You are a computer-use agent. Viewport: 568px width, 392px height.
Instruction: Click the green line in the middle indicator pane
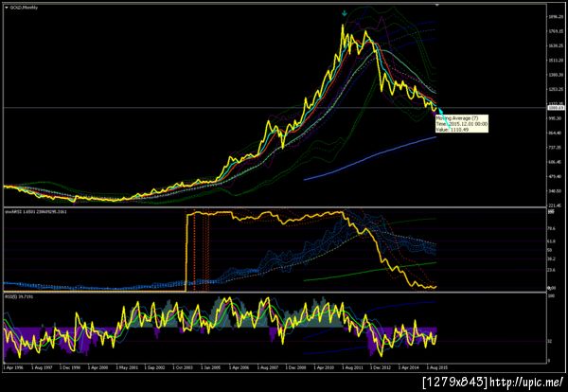(369, 272)
